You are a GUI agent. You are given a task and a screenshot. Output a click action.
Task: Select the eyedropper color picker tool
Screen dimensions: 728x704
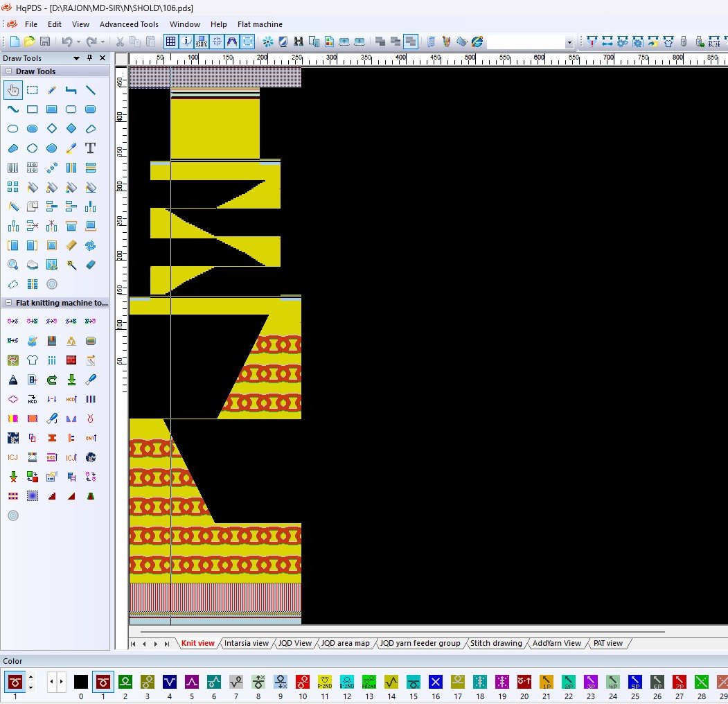(71, 148)
